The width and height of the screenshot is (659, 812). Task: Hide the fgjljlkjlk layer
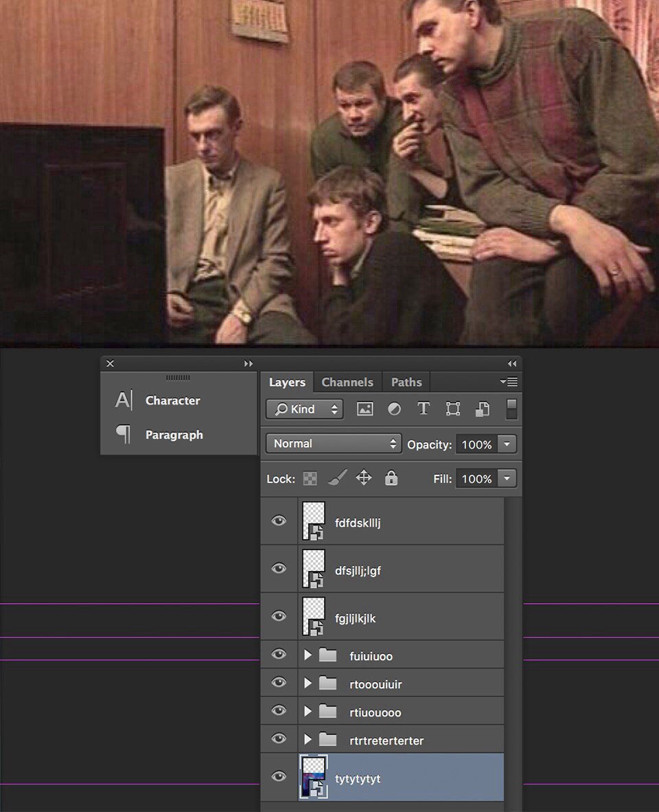click(x=279, y=616)
